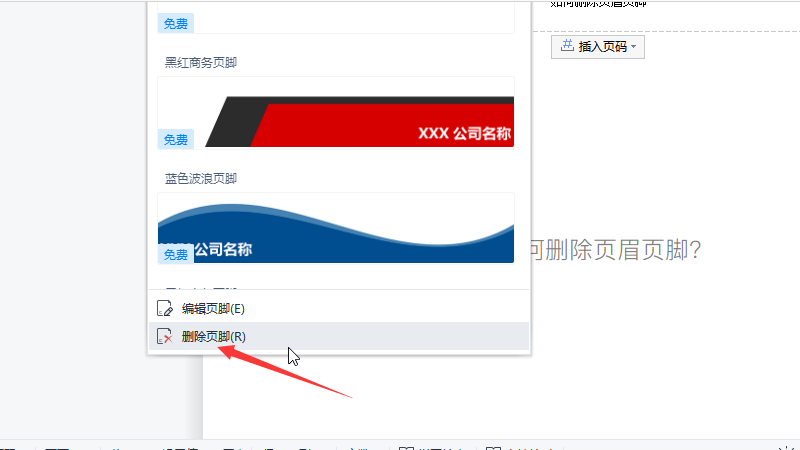800x450 pixels.
Task: Click the topmost 免费 badge
Action: 176,23
